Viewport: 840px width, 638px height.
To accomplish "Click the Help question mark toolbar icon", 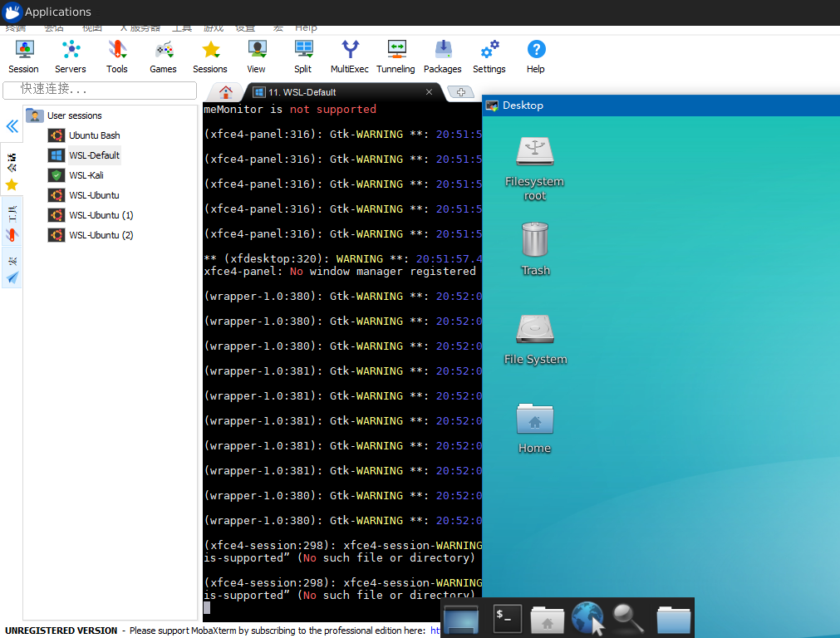I will (x=536, y=56).
